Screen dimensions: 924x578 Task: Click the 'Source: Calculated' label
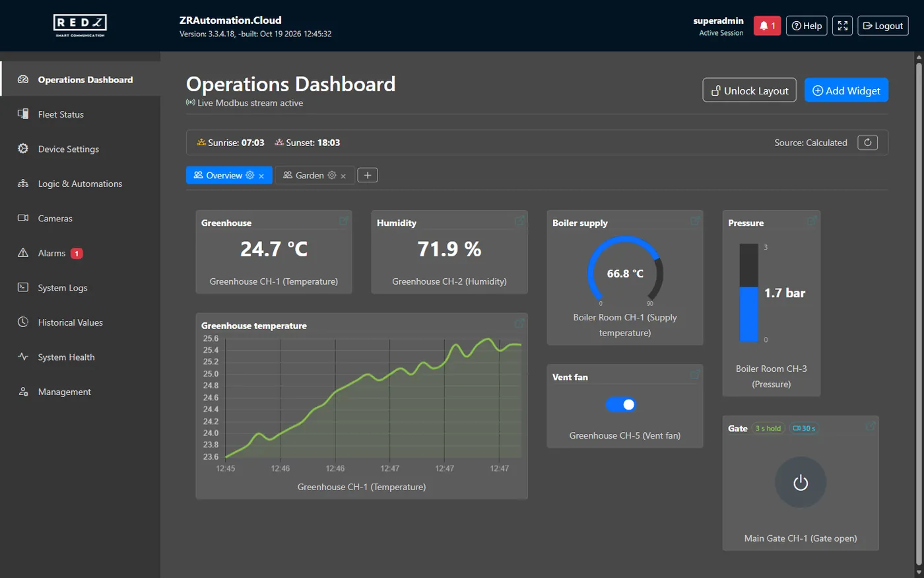[810, 143]
